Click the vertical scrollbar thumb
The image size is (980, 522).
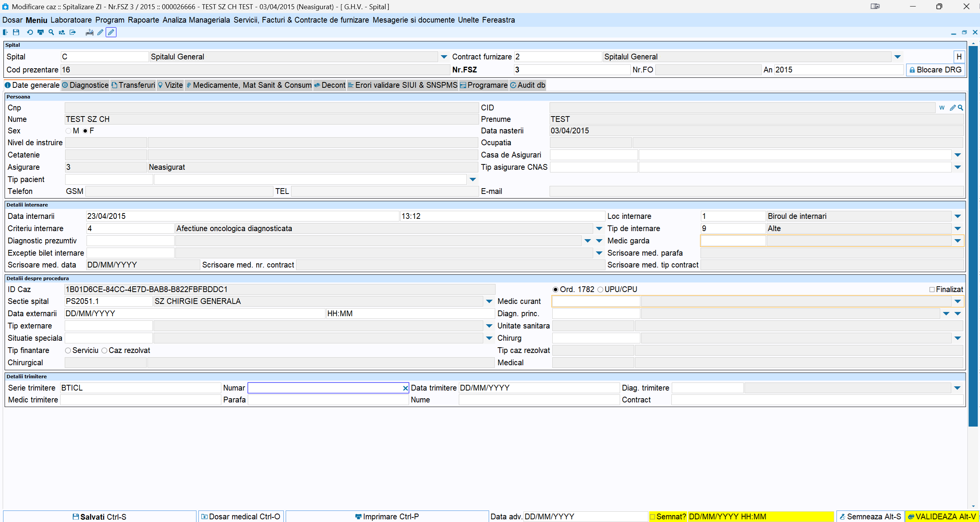click(973, 236)
